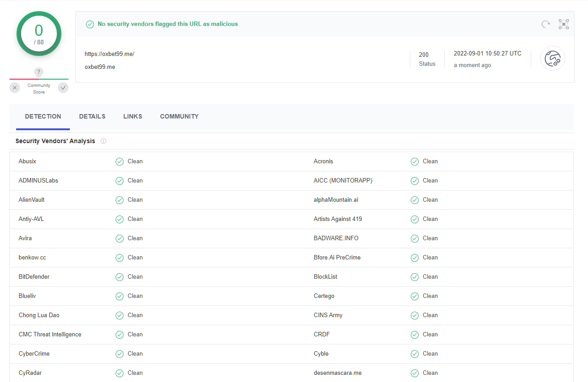Click the reanalyze refresh icon
The height and width of the screenshot is (382, 588).
(545, 24)
